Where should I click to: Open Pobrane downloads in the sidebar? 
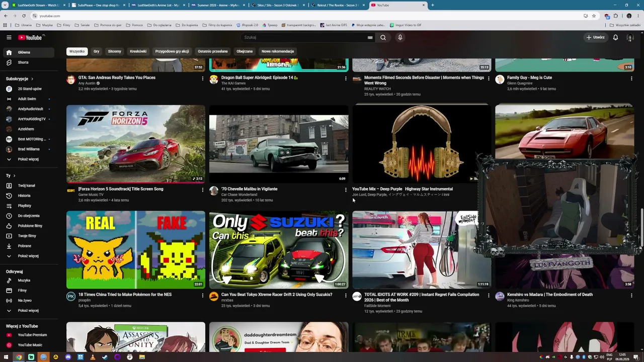(29, 246)
